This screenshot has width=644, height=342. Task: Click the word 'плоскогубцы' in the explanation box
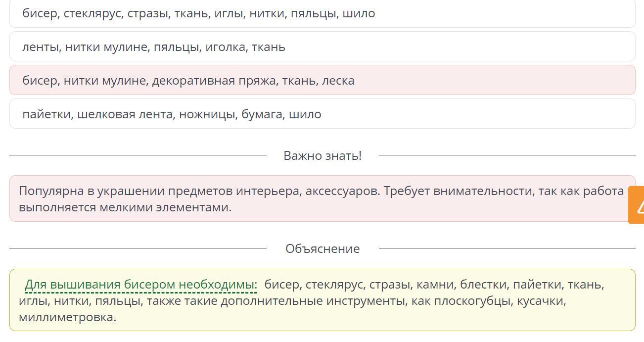click(x=472, y=301)
